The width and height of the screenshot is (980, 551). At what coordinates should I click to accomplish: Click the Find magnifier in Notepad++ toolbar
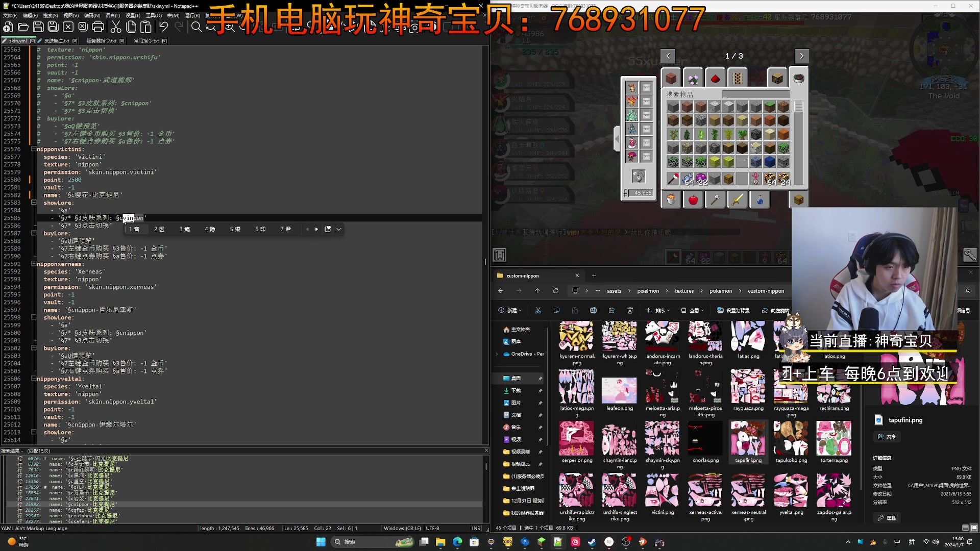tap(197, 27)
